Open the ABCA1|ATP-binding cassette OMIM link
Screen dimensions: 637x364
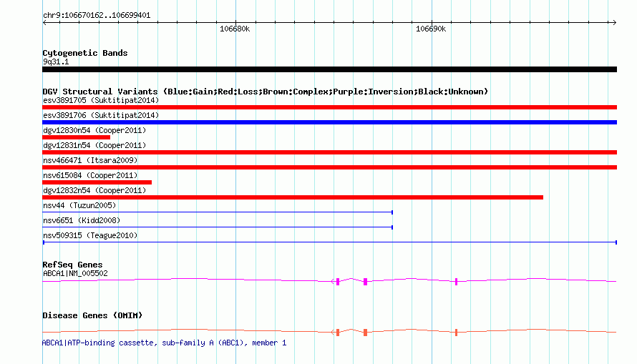[x=164, y=343]
